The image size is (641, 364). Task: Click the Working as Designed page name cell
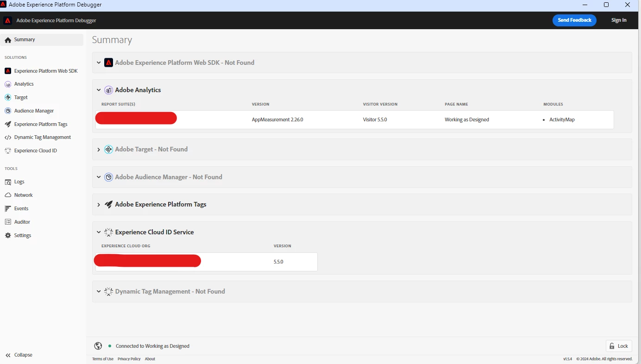coord(467,119)
